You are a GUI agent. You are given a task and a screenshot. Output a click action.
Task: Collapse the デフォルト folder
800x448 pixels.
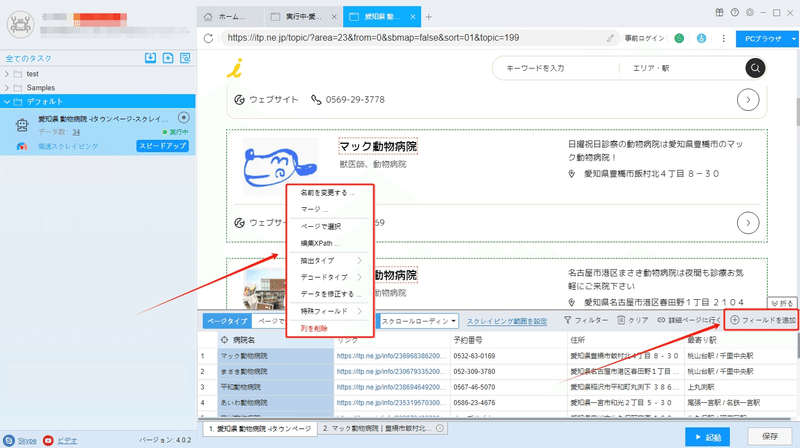[7, 102]
